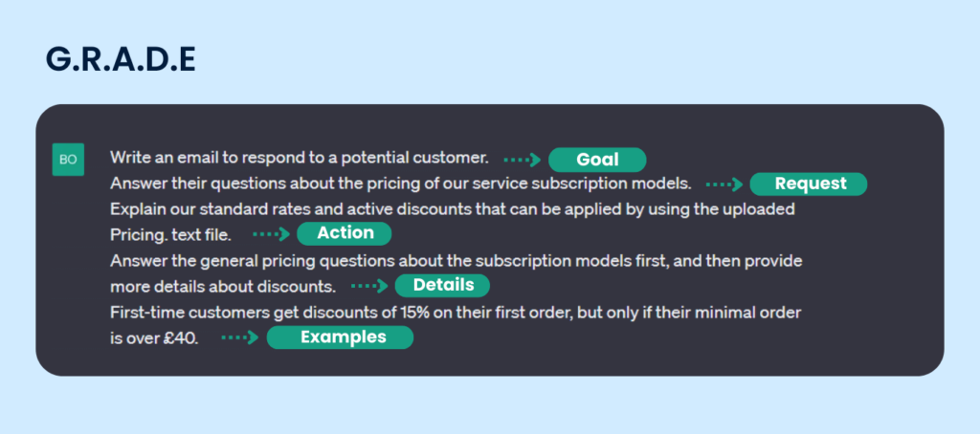Click the 'Write an email to respond' sentence
980x434 pixels.
pyautogui.click(x=300, y=158)
